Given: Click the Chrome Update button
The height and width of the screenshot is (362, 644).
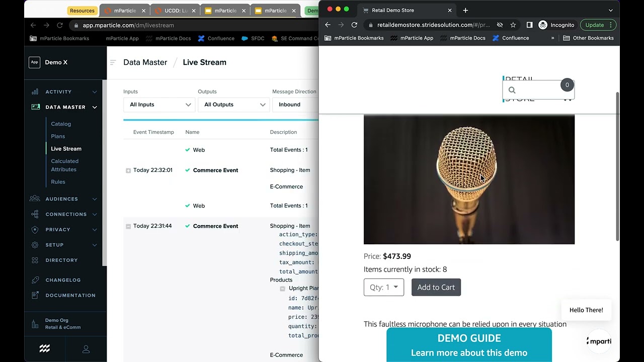Looking at the screenshot, I should point(598,25).
